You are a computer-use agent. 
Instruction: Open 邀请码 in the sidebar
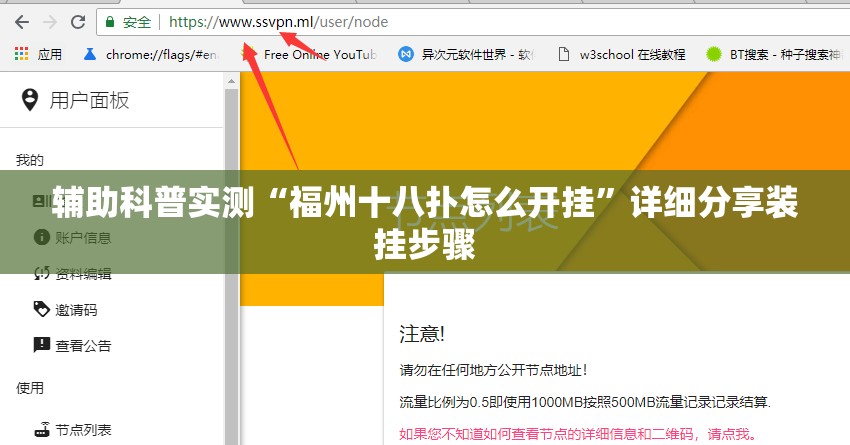(x=76, y=309)
